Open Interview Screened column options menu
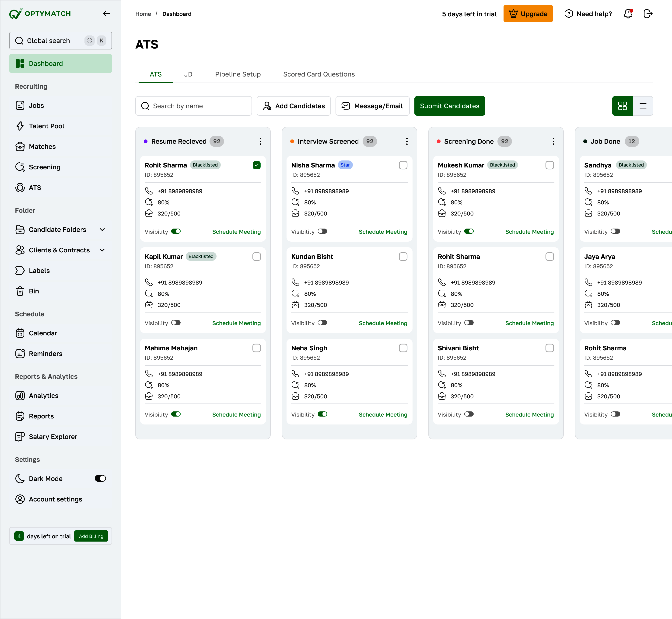This screenshot has width=672, height=619. point(406,141)
